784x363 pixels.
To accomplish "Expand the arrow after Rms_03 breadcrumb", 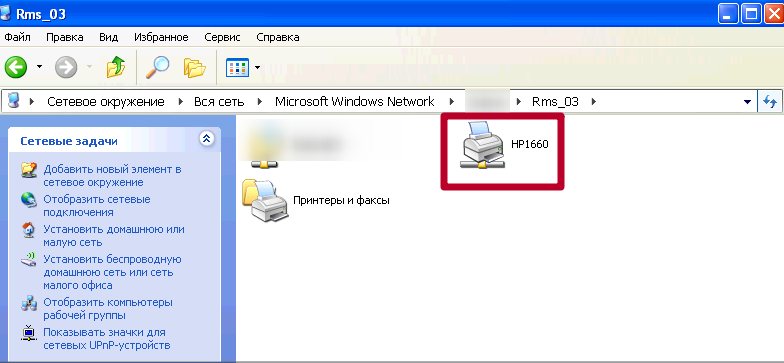I will point(594,102).
